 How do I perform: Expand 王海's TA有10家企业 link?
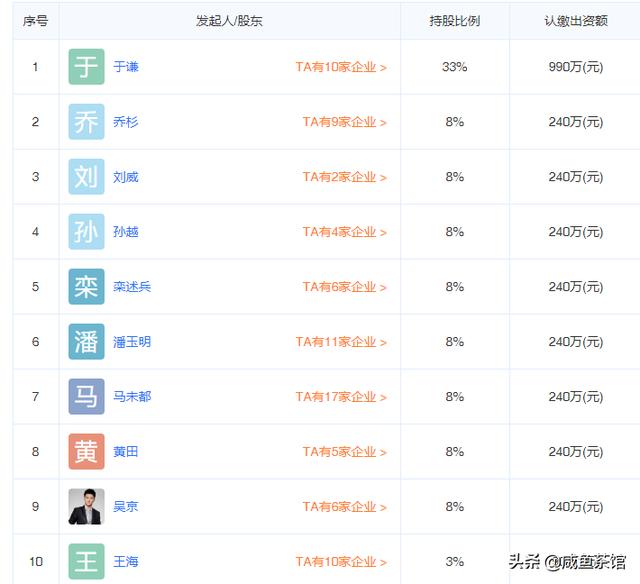[341, 562]
